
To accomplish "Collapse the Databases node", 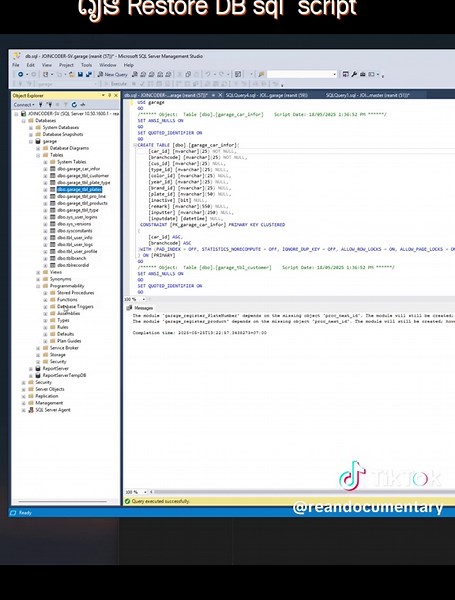I will point(23,121).
